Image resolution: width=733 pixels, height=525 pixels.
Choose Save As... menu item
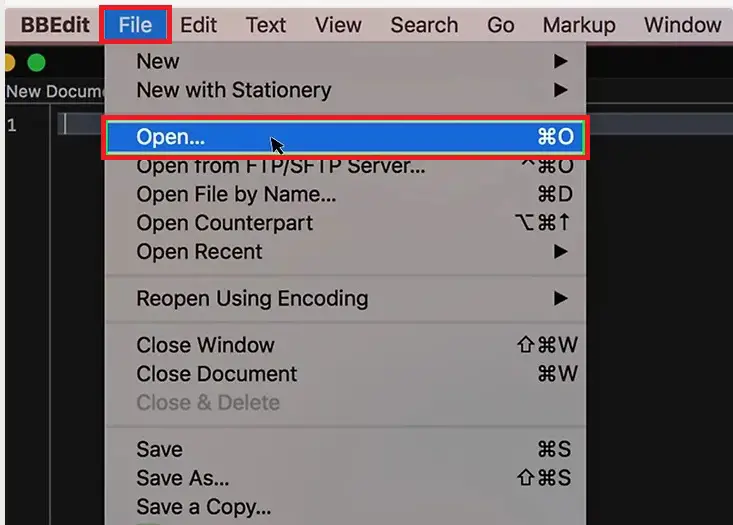click(345, 478)
